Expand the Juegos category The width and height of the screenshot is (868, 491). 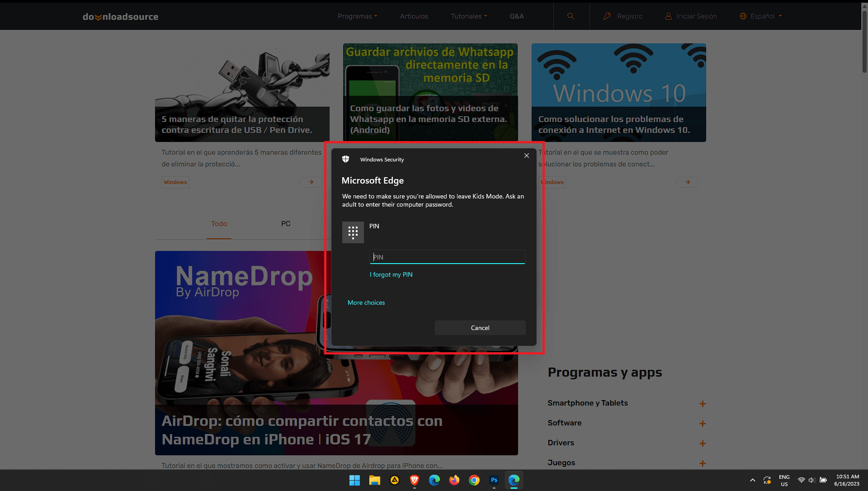coord(703,463)
